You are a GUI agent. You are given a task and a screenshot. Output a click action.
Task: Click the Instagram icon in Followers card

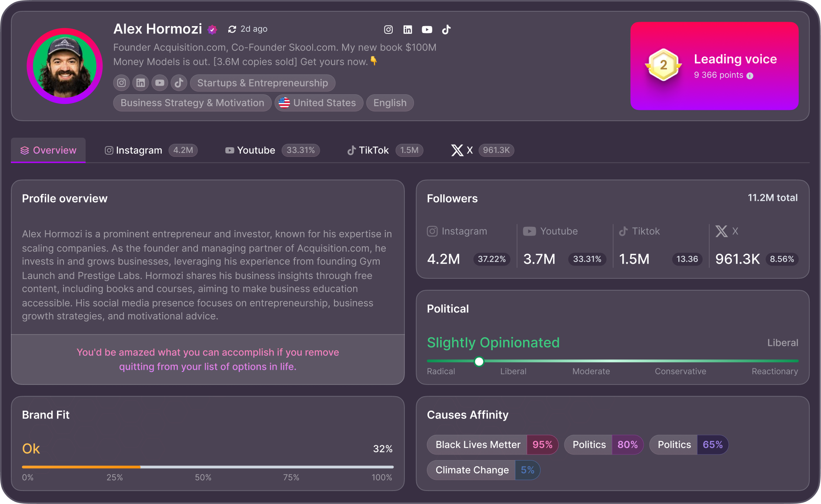pos(432,231)
